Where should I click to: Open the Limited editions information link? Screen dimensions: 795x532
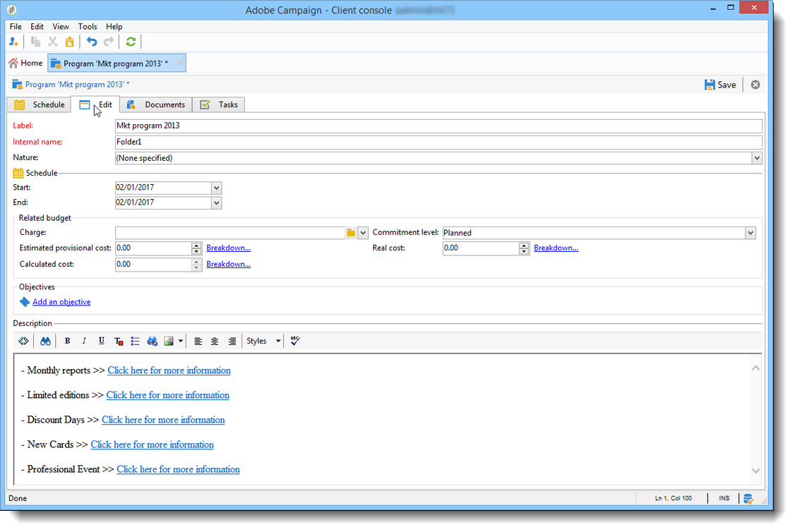coord(168,395)
